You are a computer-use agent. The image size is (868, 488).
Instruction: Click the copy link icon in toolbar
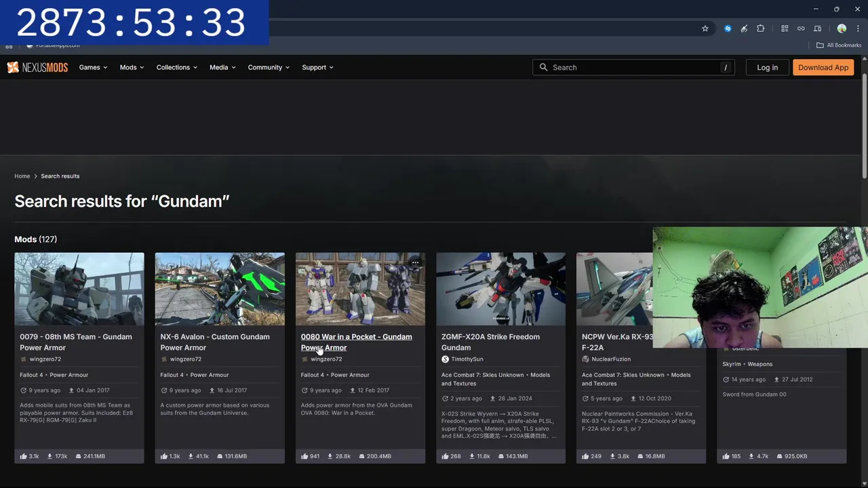coord(801,28)
